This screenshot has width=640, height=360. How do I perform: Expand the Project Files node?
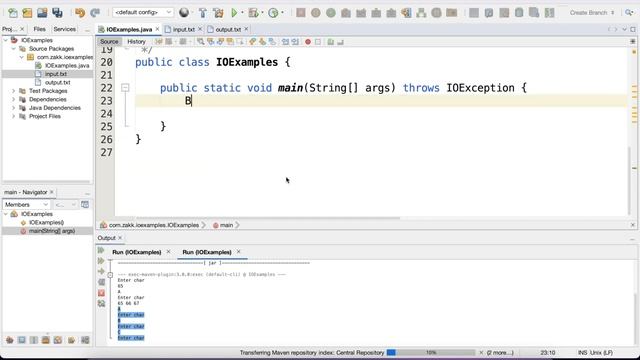13,116
